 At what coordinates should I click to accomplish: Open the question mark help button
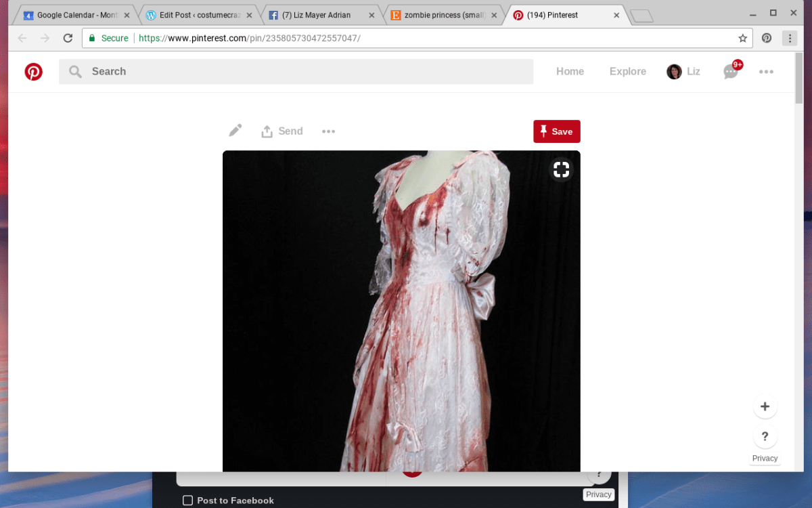click(x=765, y=436)
